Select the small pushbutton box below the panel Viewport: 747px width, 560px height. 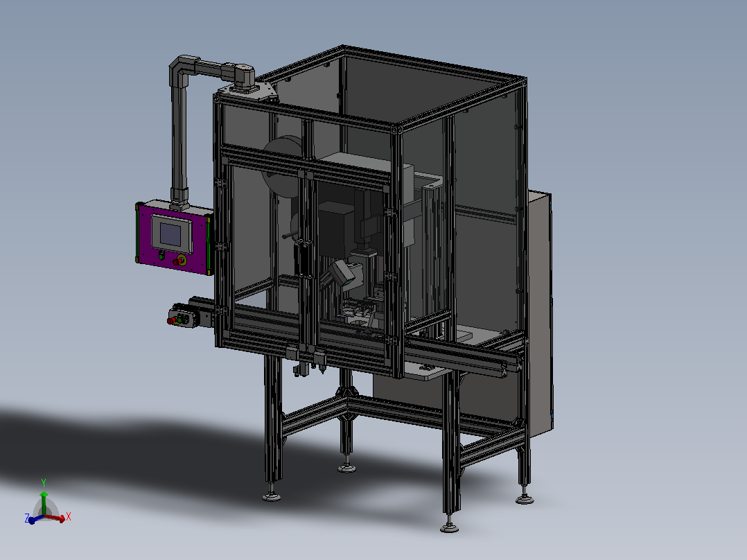click(184, 317)
